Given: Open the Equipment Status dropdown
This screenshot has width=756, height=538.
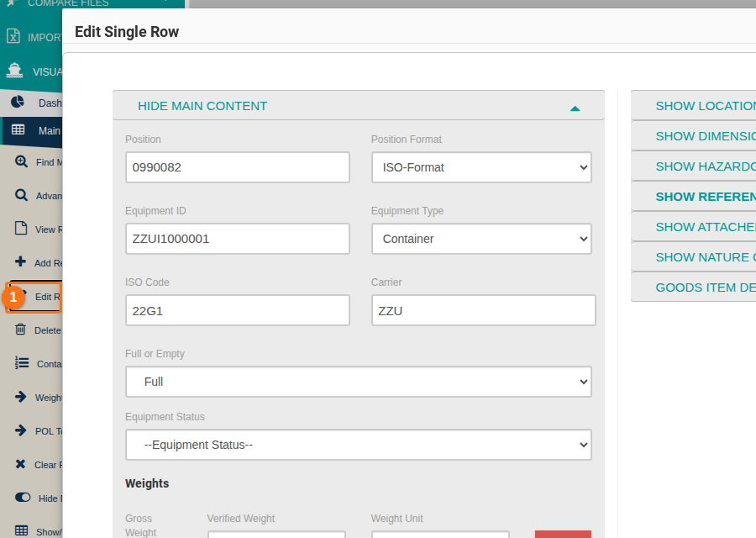Looking at the screenshot, I should pyautogui.click(x=358, y=445).
